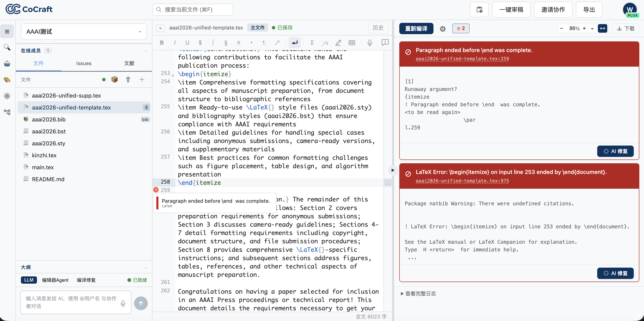Open the structure tree icon in sidebar
This screenshot has width=644, height=321.
[x=7, y=112]
